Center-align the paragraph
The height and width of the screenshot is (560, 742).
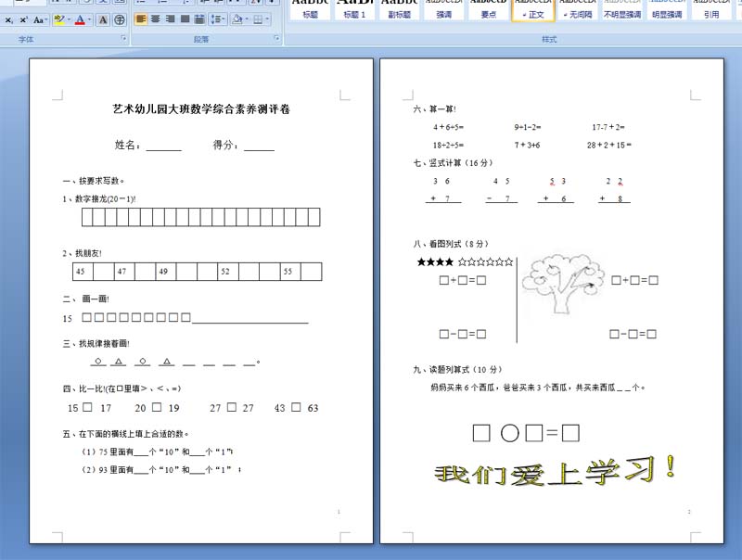coord(155,19)
